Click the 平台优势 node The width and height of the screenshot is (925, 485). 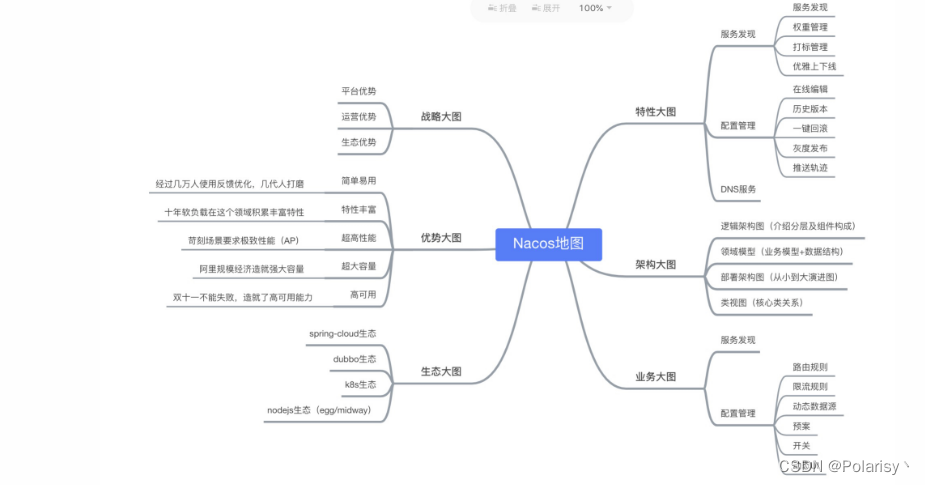click(x=359, y=91)
